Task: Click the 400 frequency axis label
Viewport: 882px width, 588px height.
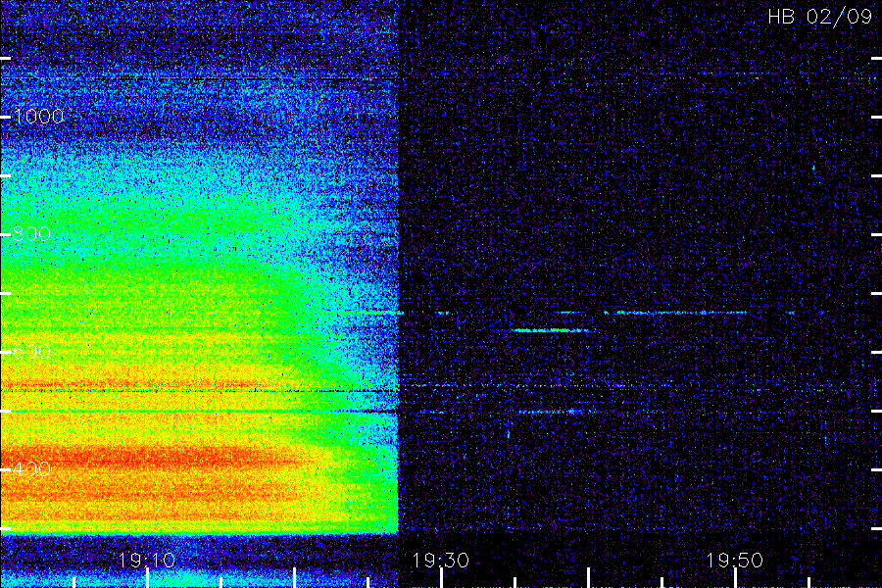Action: coord(31,468)
